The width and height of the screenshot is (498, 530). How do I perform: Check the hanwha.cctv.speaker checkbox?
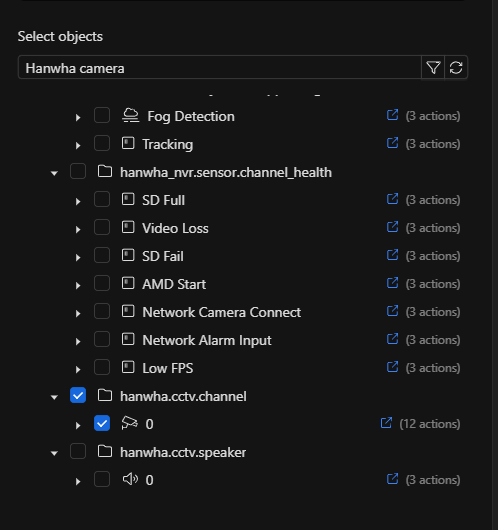click(78, 451)
